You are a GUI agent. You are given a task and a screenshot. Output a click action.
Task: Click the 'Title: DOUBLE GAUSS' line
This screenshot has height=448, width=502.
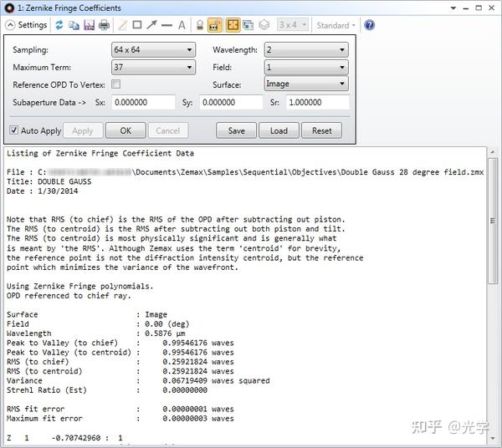coord(49,181)
